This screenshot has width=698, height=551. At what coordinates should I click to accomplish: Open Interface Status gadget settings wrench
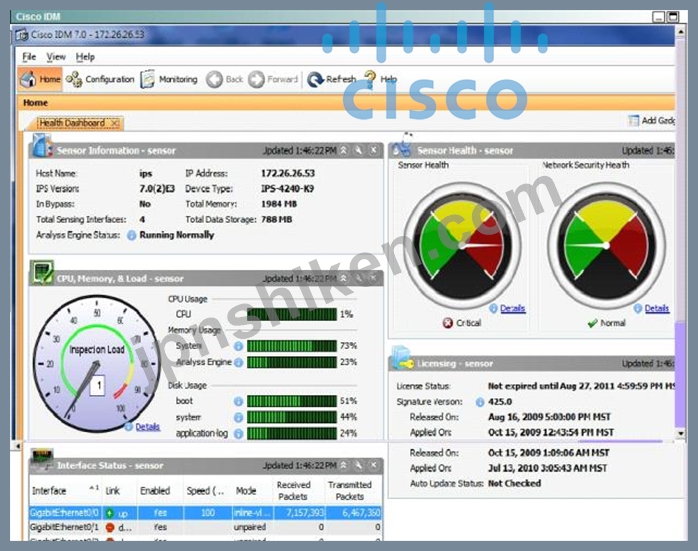click(358, 466)
